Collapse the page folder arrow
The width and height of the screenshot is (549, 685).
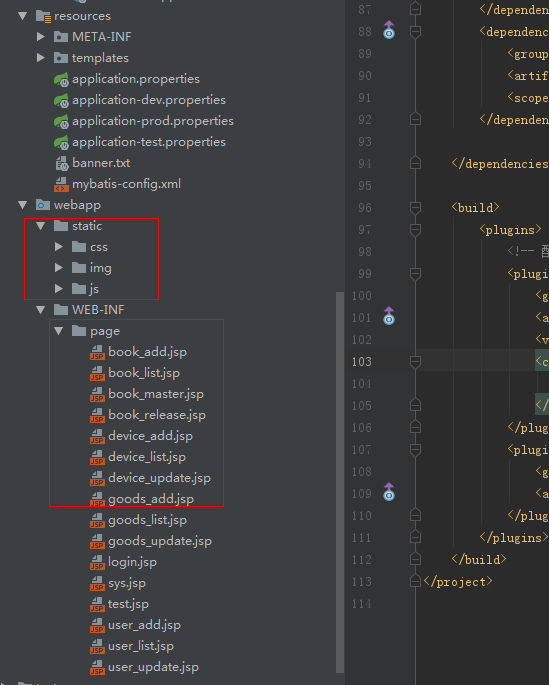point(59,331)
